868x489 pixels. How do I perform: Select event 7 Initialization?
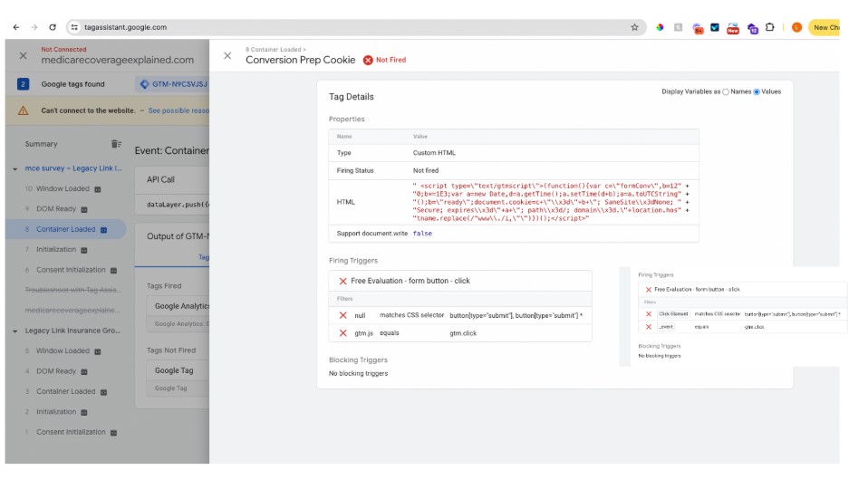click(x=56, y=249)
